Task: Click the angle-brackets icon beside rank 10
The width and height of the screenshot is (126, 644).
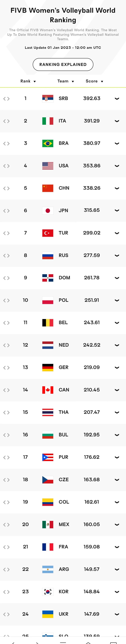Action: [x=7, y=300]
